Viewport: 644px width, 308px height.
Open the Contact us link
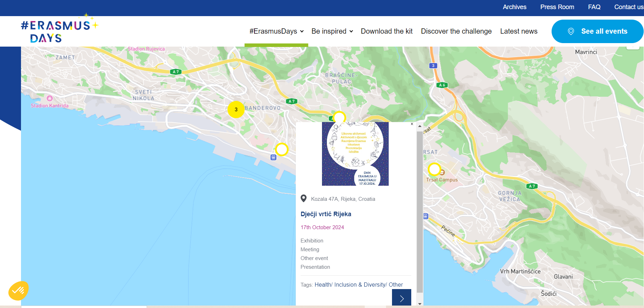tap(629, 7)
